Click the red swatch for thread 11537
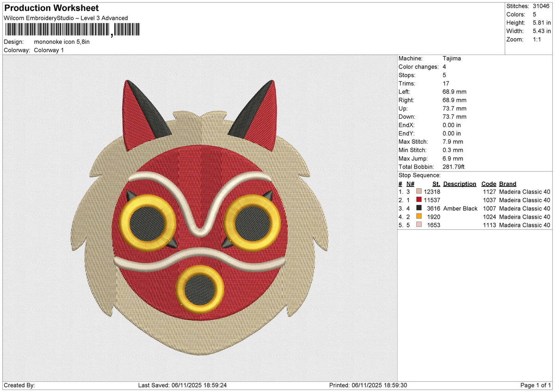 click(x=419, y=200)
